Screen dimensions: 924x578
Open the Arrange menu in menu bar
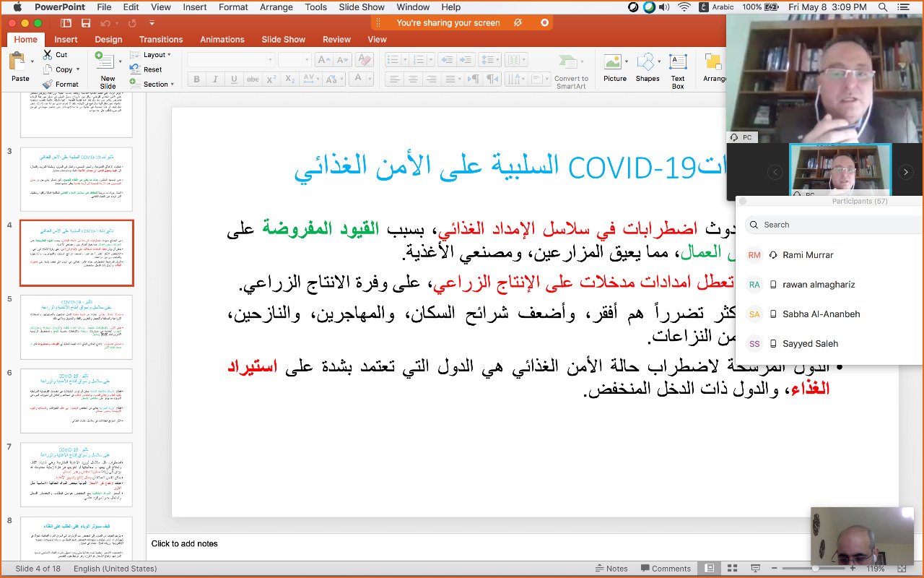pyautogui.click(x=276, y=7)
